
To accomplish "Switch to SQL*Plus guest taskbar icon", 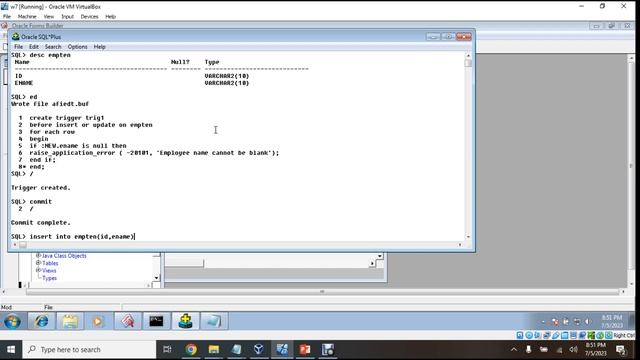I will 185,322.
